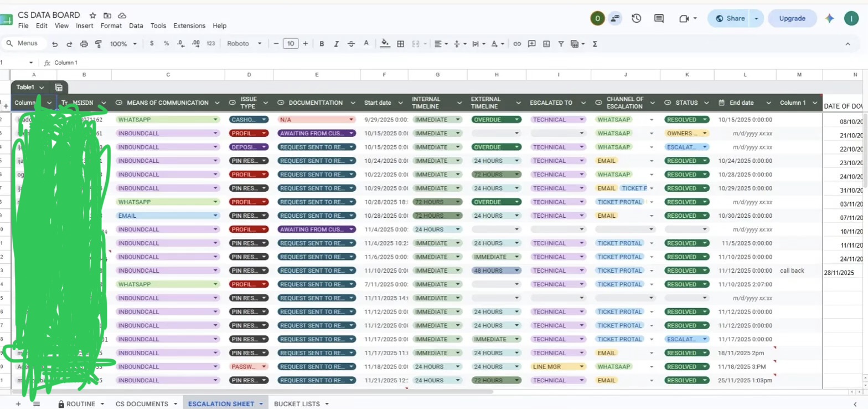Screen dimensions: 868x409
Task: Add a new sheet with plus button
Action: click(18, 404)
